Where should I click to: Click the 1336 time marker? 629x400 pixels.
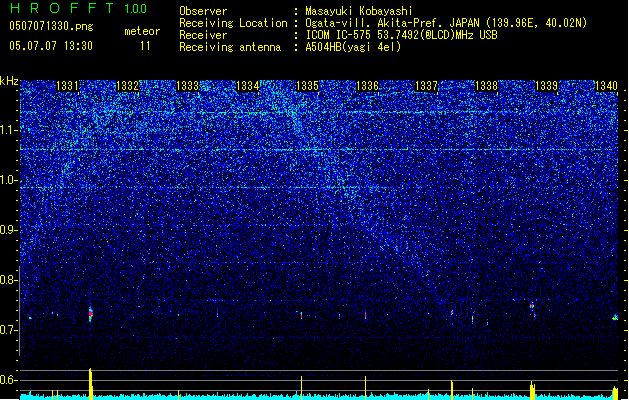367,86
